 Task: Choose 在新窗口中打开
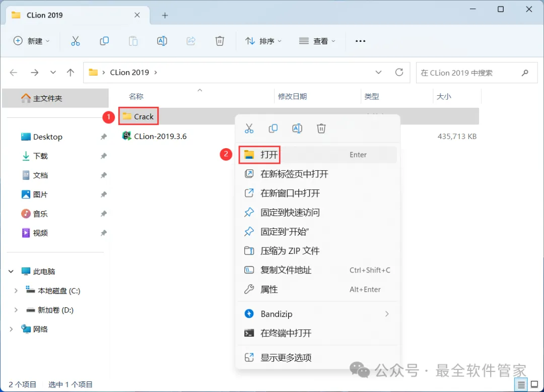pos(317,193)
